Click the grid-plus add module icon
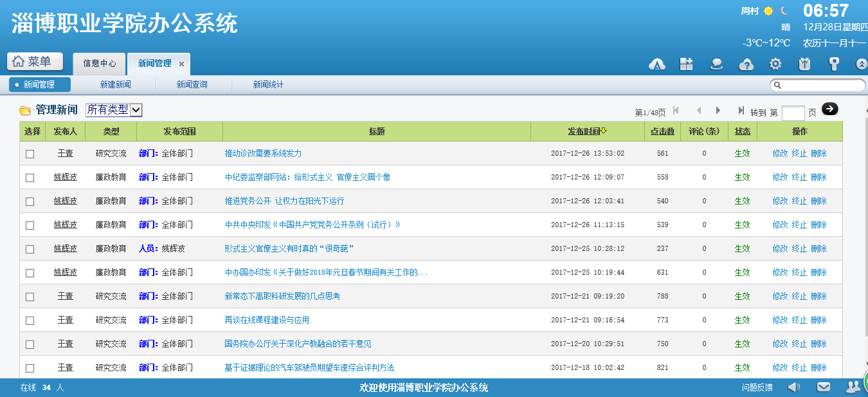 pos(687,64)
